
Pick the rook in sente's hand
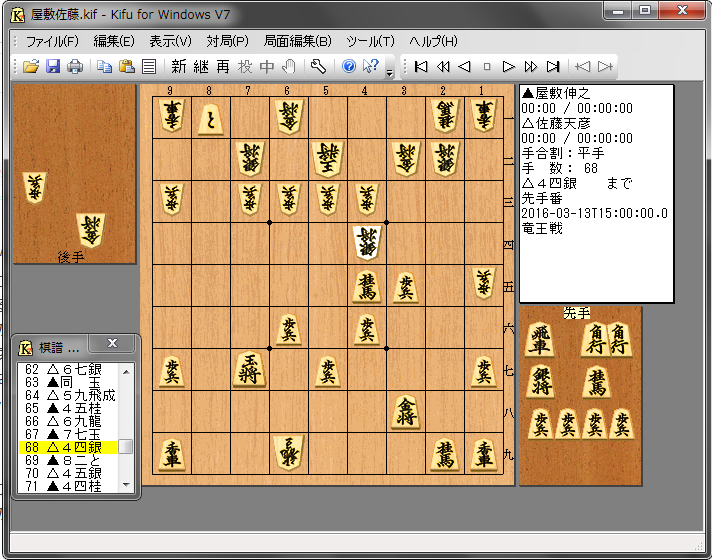click(540, 339)
